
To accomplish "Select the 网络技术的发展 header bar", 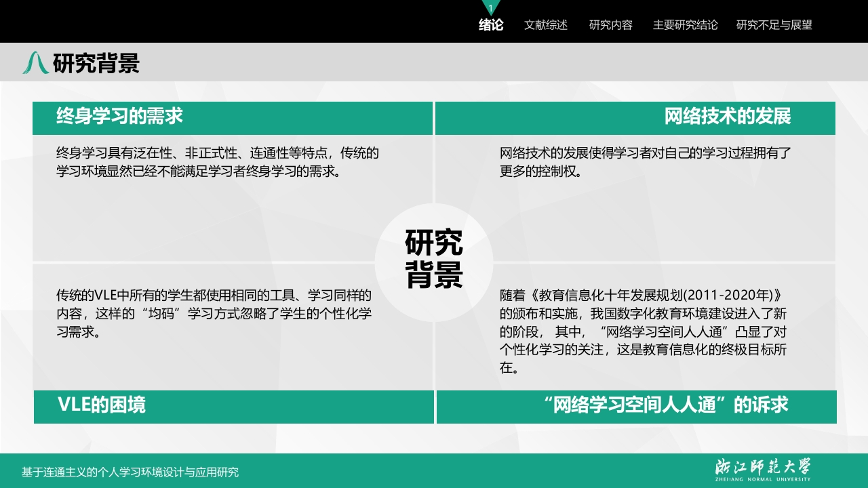I will coord(635,117).
